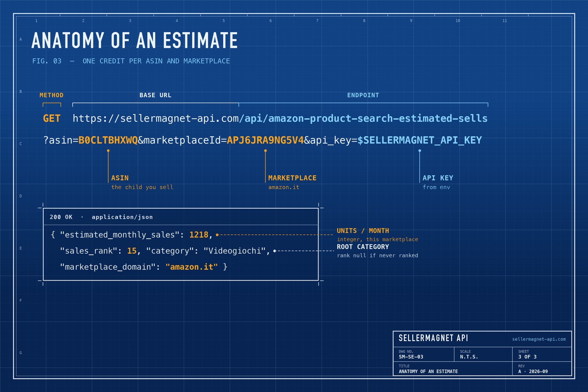This screenshot has width=588, height=392.
Task: Select the ASIN value B0CLTBHXWQ
Action: [108, 140]
